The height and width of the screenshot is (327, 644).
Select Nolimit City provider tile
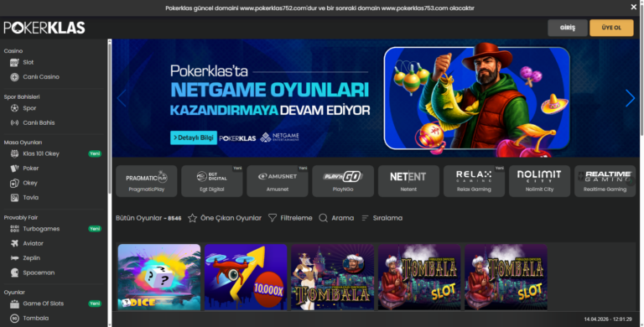pos(540,181)
